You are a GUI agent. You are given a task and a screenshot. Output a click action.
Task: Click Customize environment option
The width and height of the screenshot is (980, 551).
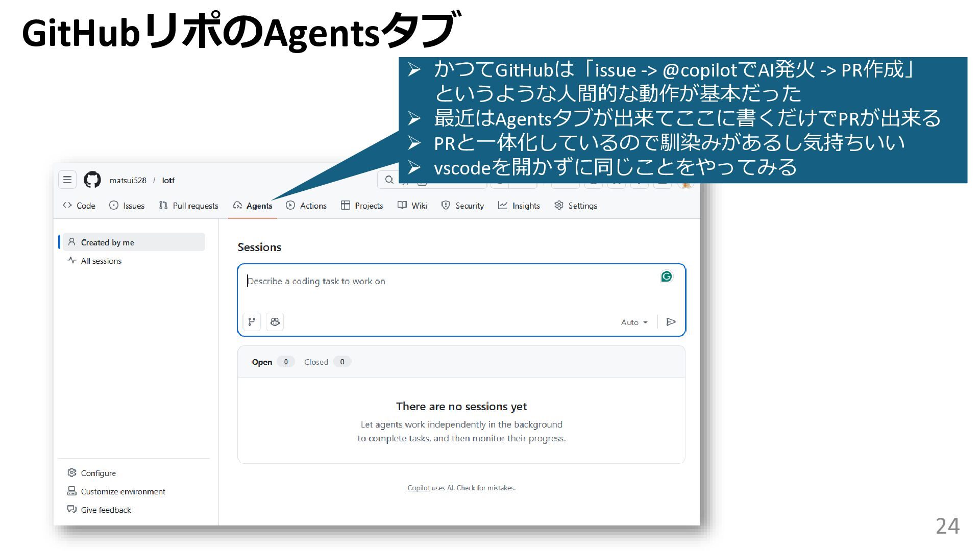[x=122, y=491]
